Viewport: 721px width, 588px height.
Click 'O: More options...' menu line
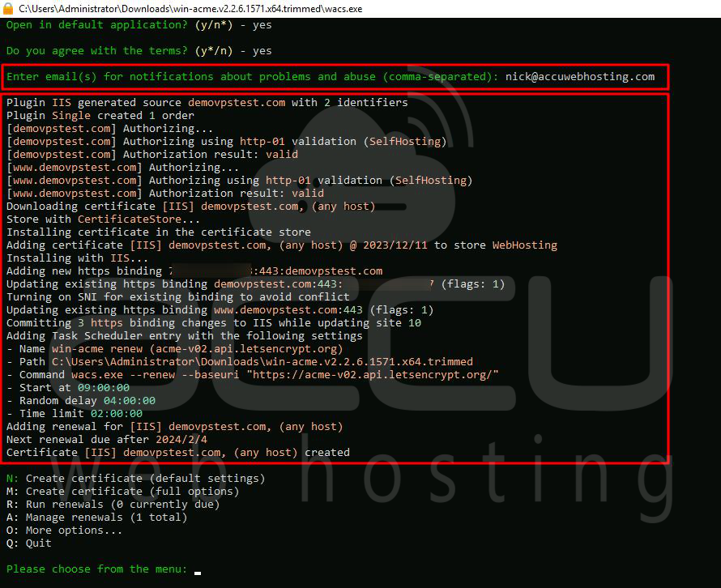tap(64, 530)
